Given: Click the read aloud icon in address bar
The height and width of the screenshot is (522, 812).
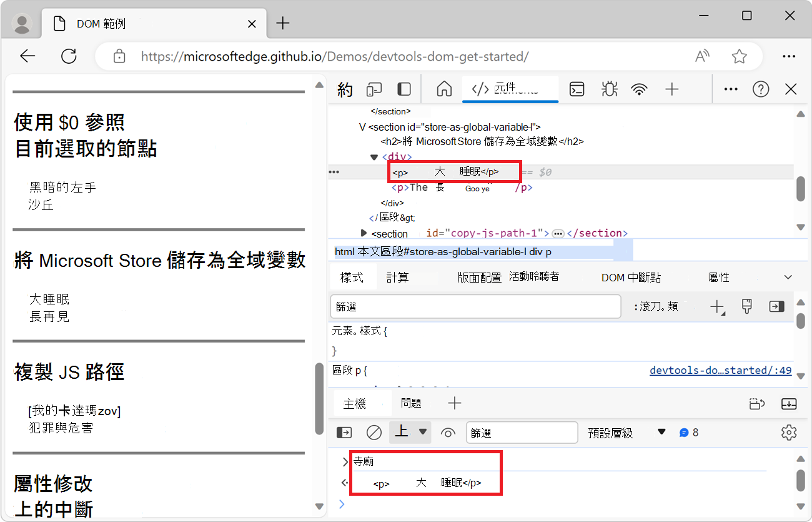Looking at the screenshot, I should point(702,56).
